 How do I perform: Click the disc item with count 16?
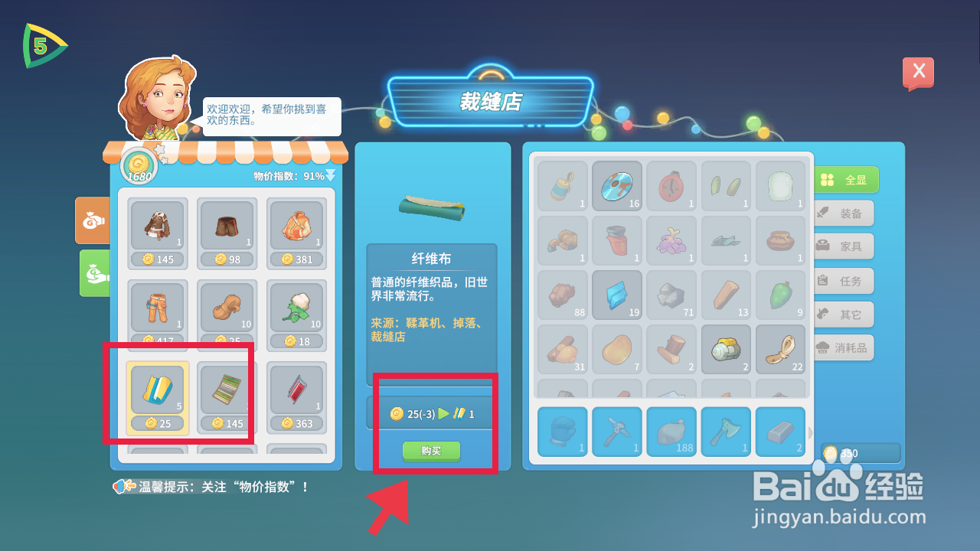616,185
